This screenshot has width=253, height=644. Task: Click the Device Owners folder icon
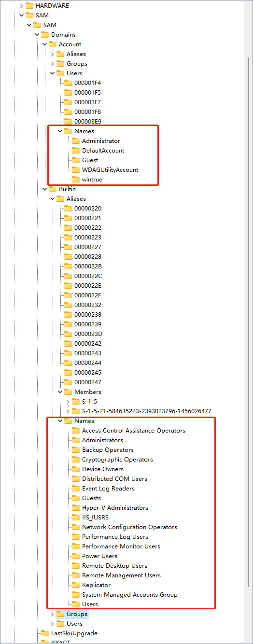pos(76,469)
